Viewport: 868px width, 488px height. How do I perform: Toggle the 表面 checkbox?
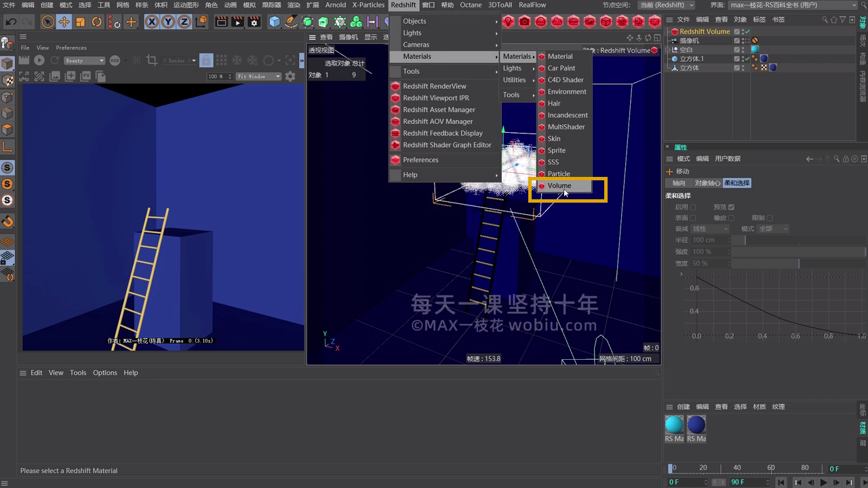click(x=693, y=218)
